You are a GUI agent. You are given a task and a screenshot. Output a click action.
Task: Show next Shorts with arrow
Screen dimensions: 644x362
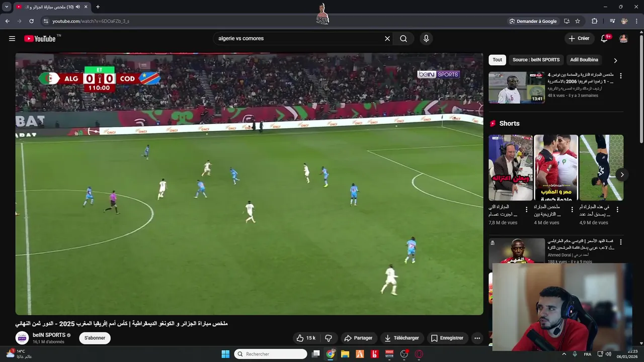[622, 175]
